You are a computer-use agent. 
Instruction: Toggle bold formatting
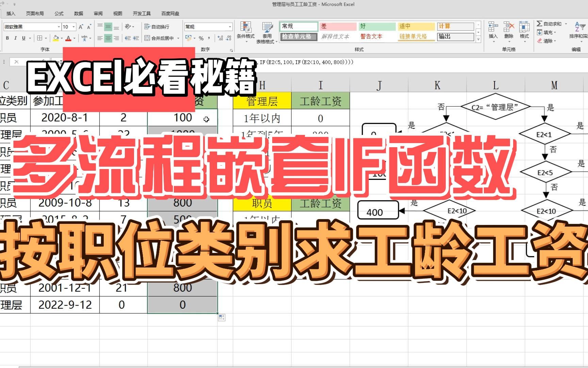tap(7, 38)
